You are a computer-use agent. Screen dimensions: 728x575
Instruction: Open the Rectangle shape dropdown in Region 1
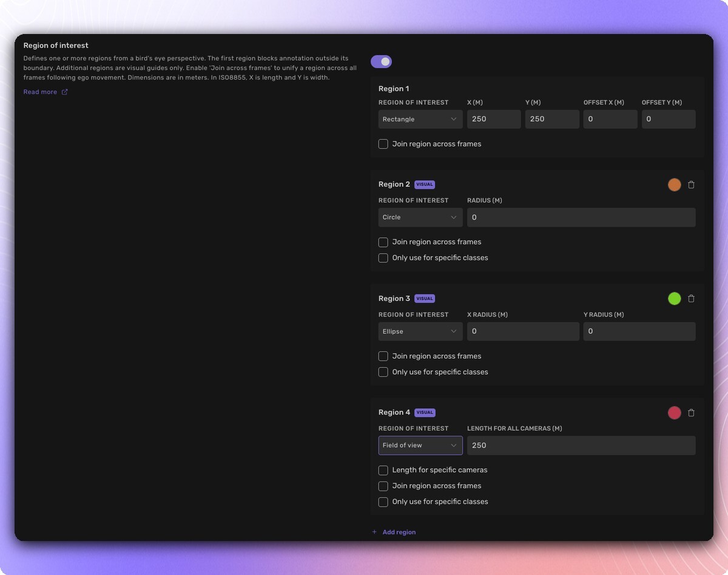(x=420, y=119)
